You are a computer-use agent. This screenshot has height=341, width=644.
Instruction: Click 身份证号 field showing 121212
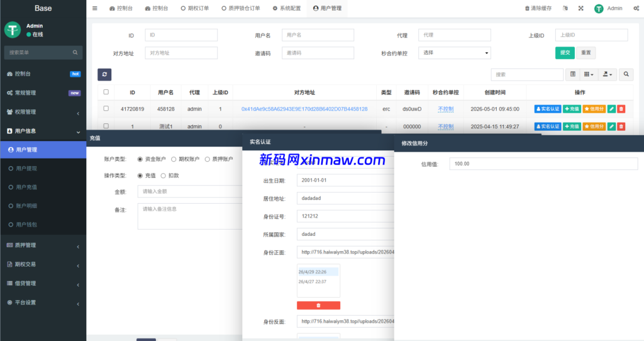[x=345, y=216]
